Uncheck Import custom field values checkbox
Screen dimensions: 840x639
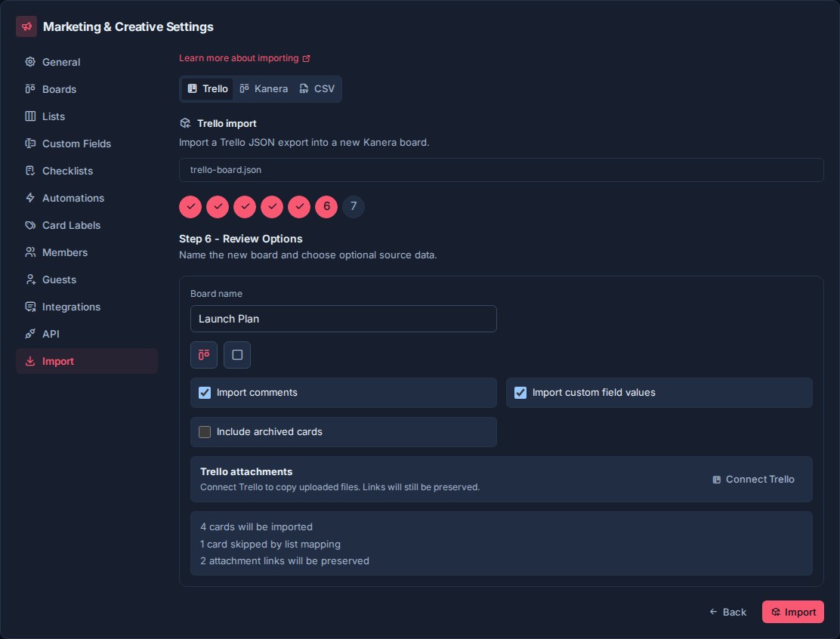click(x=520, y=393)
